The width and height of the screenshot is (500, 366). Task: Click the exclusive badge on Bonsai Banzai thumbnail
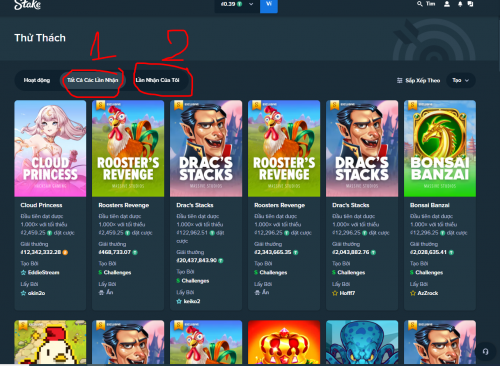(412, 105)
